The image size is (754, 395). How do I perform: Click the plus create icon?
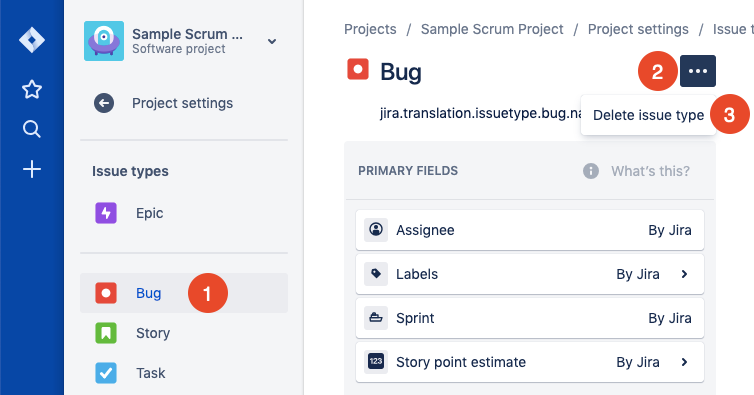point(32,169)
